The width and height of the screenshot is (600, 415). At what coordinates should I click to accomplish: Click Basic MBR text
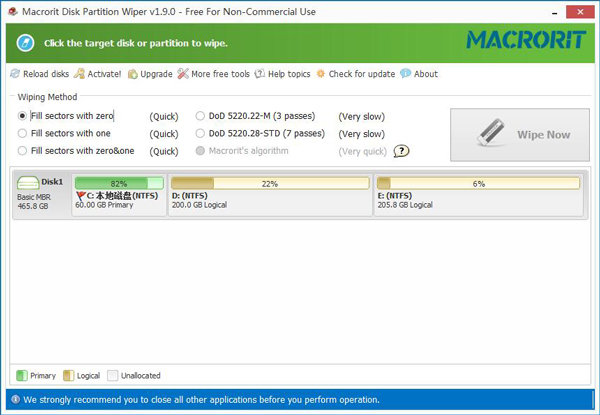pos(34,197)
